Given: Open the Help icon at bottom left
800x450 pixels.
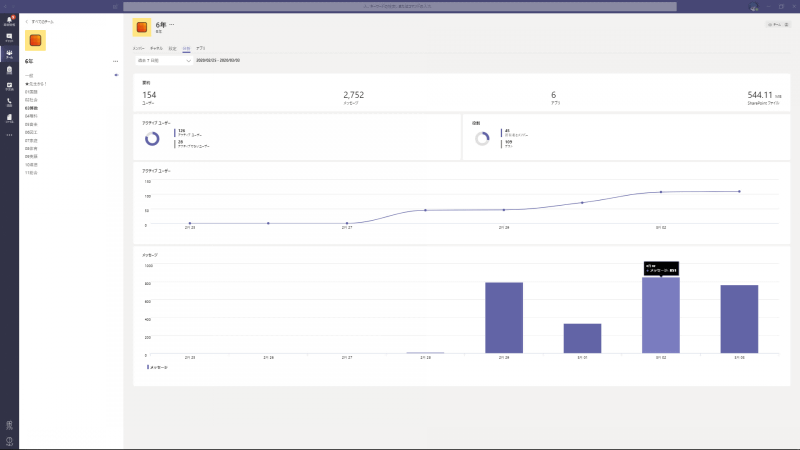Looking at the screenshot, I should 9,441.
